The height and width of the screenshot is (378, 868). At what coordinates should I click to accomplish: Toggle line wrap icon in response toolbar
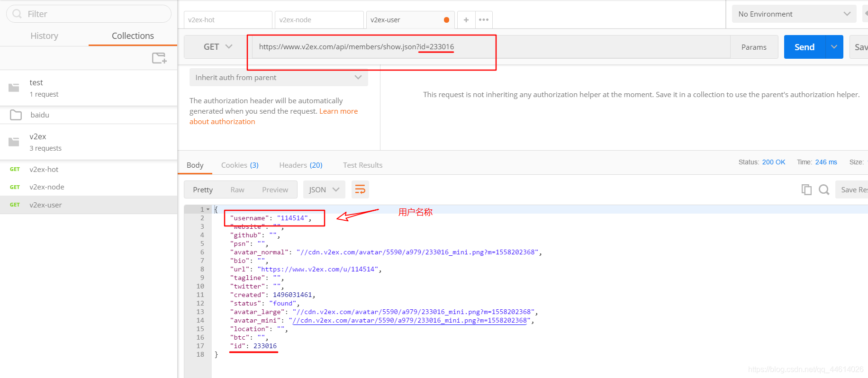(360, 189)
